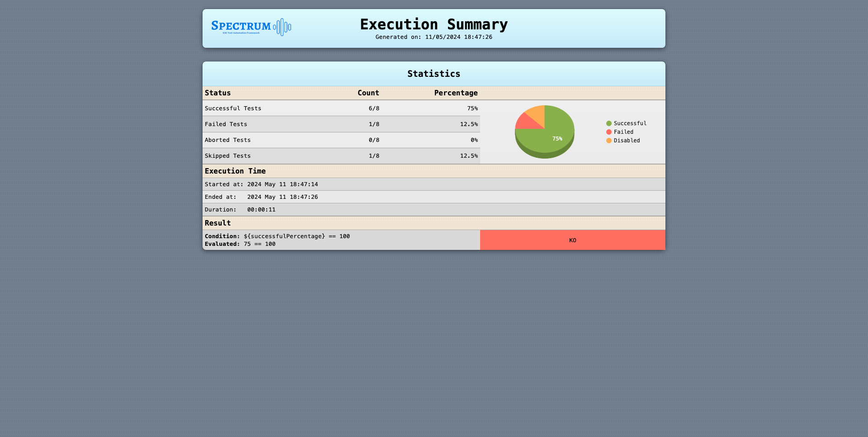Click the Statistics section header
Image resolution: width=868 pixels, height=437 pixels.
point(434,74)
